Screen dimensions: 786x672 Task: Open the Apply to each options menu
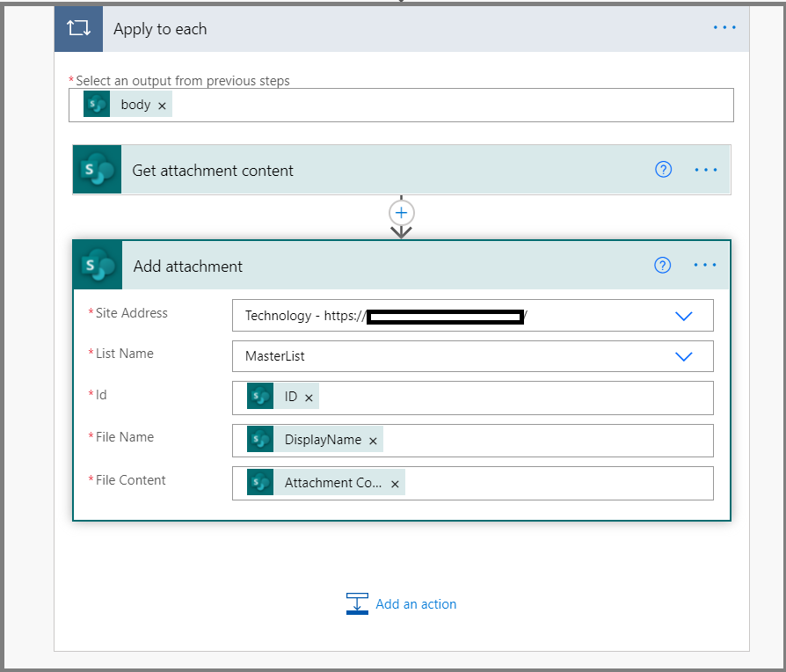724,27
